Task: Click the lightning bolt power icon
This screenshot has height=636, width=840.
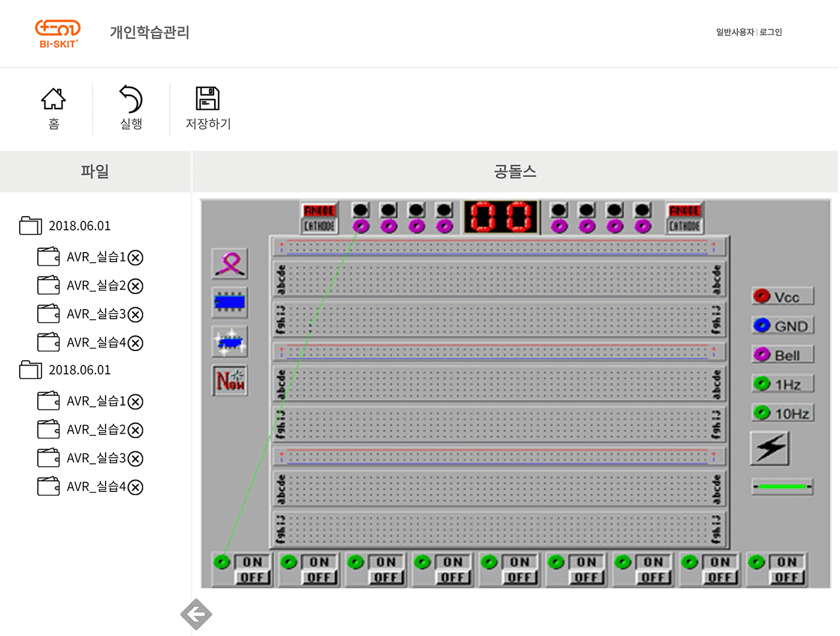Action: point(770,448)
